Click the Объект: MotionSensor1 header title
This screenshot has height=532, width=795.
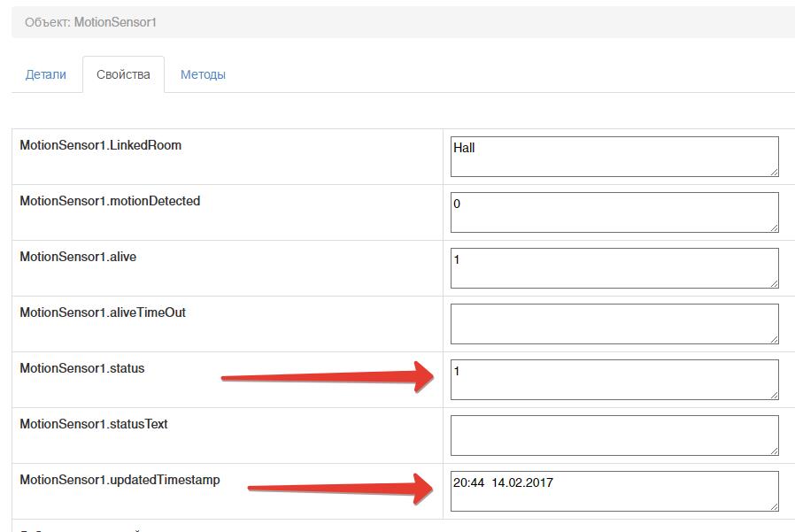coord(90,22)
